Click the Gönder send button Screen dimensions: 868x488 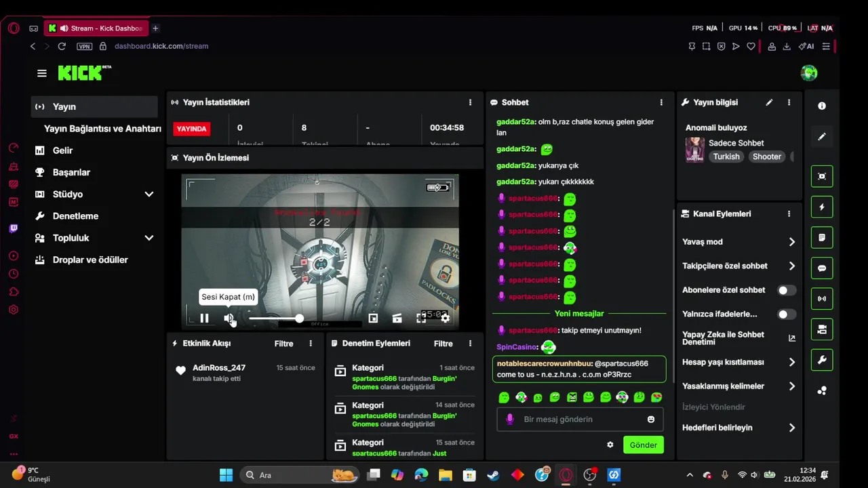pyautogui.click(x=643, y=445)
